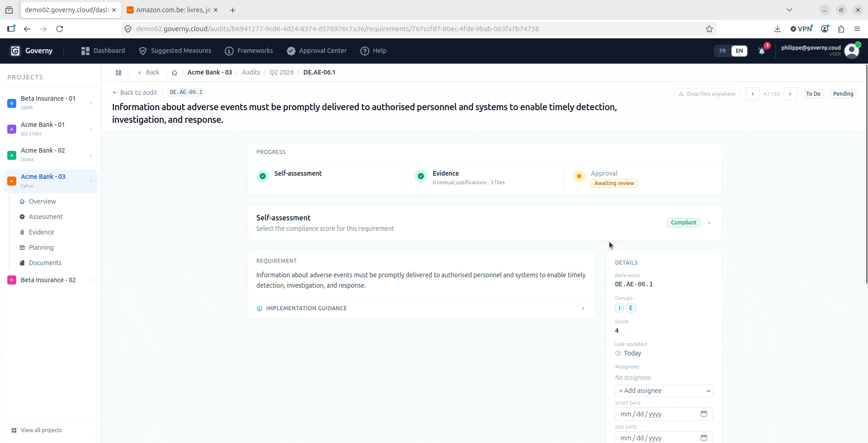Click Evidence progress check icon

click(421, 176)
